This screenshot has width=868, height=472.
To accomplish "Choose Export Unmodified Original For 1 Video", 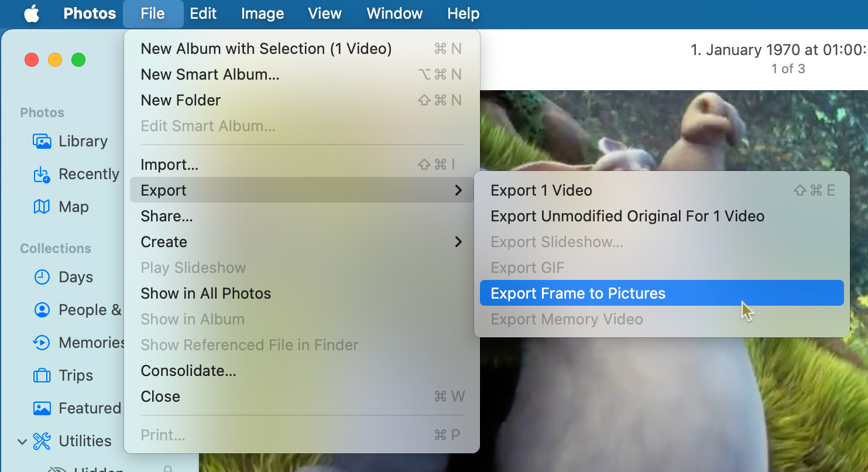I will point(662,216).
